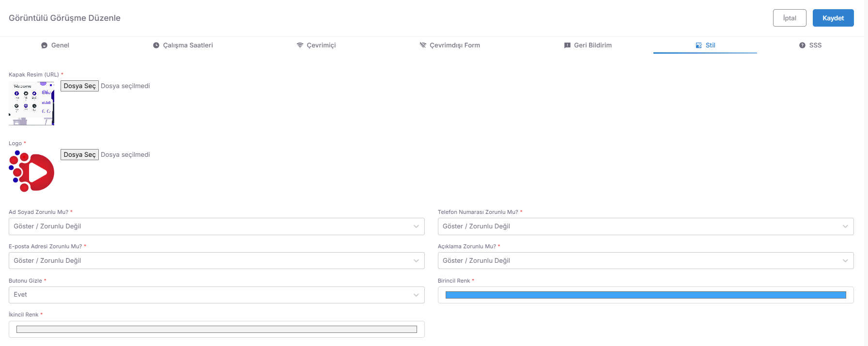Click the question mark icon beside SSS
868x346 pixels.
tap(802, 45)
